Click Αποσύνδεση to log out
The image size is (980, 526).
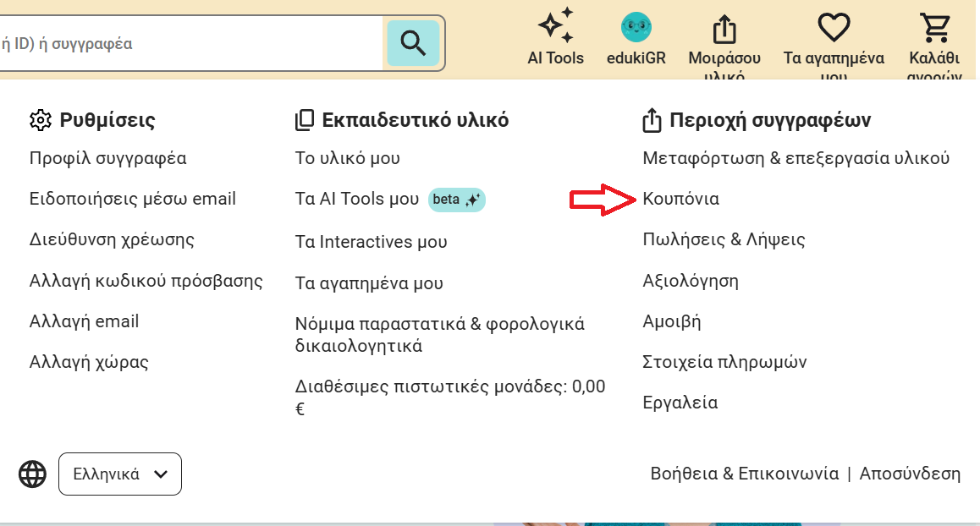(x=910, y=474)
